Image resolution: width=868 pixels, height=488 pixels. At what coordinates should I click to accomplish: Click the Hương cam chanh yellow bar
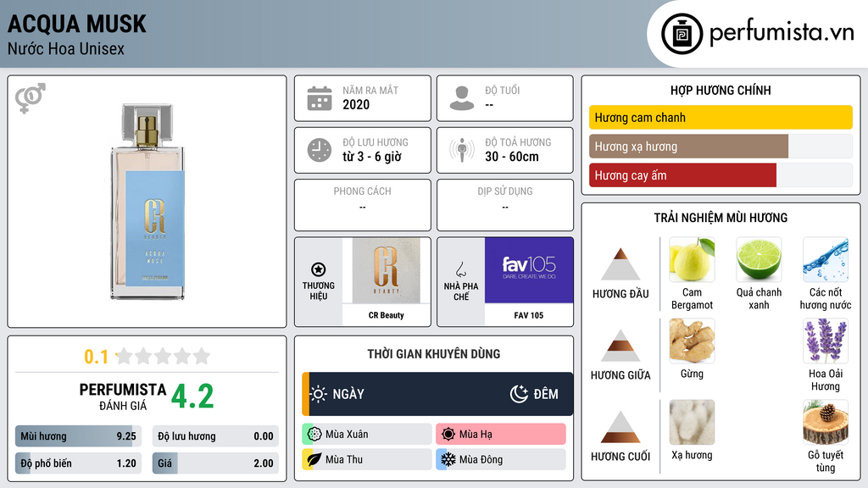coord(721,117)
